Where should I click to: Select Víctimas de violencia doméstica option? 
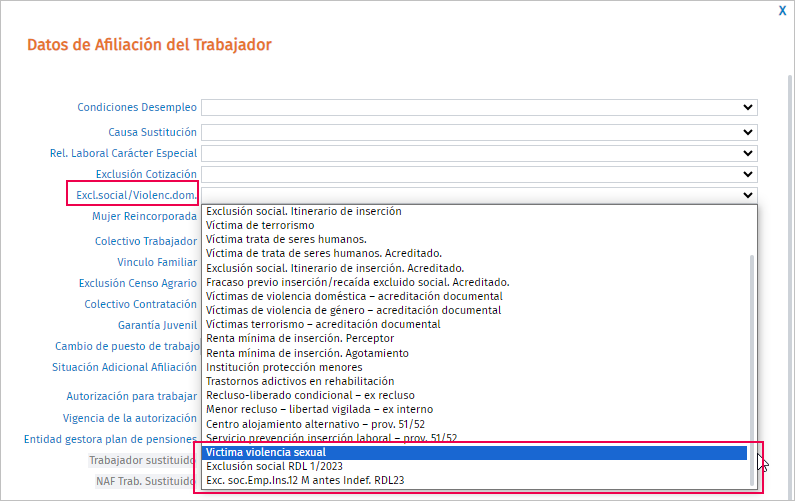coord(354,296)
